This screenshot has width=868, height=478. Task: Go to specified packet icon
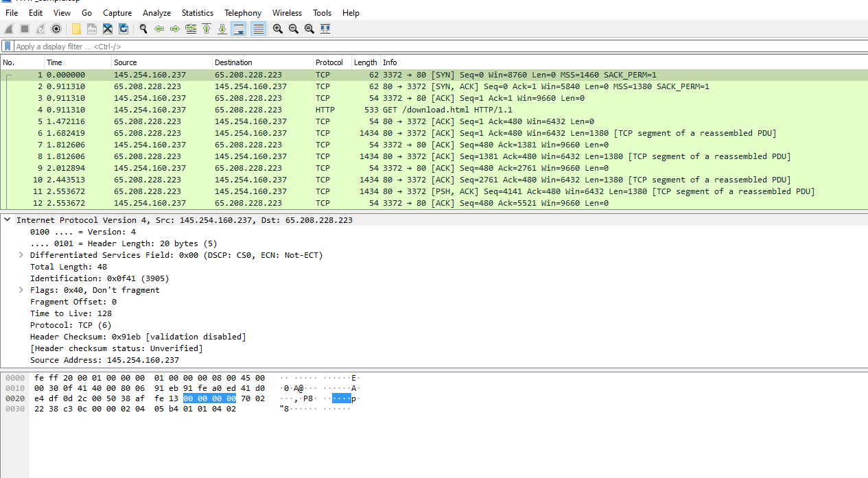[x=191, y=29]
